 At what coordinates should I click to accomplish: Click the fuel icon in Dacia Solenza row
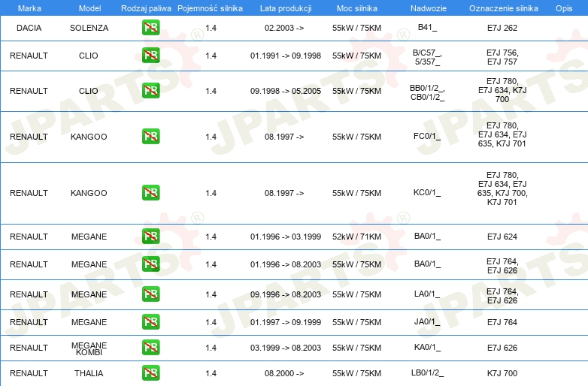(x=150, y=28)
